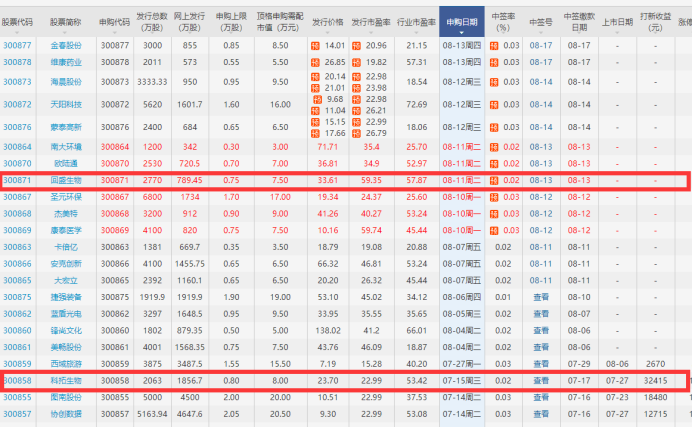The height and width of the screenshot is (427, 692).
Task: Click the 中签率 预 icon in the 300877 row
Action: point(494,46)
